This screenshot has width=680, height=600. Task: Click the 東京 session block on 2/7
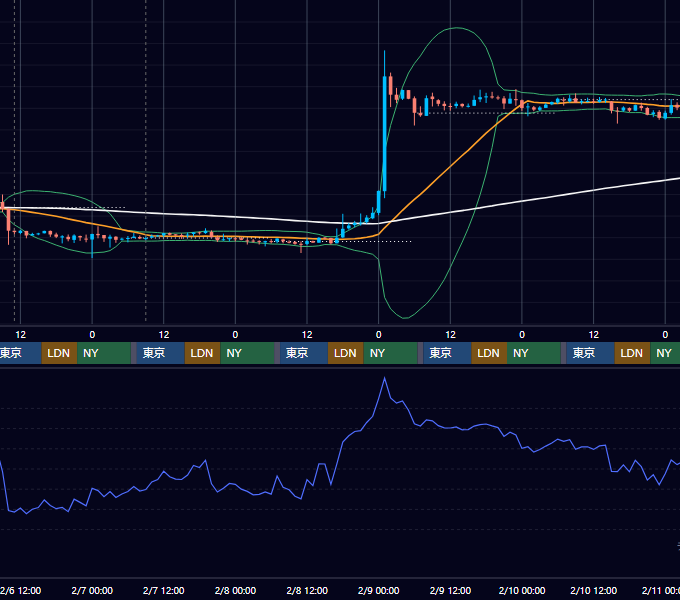(160, 353)
